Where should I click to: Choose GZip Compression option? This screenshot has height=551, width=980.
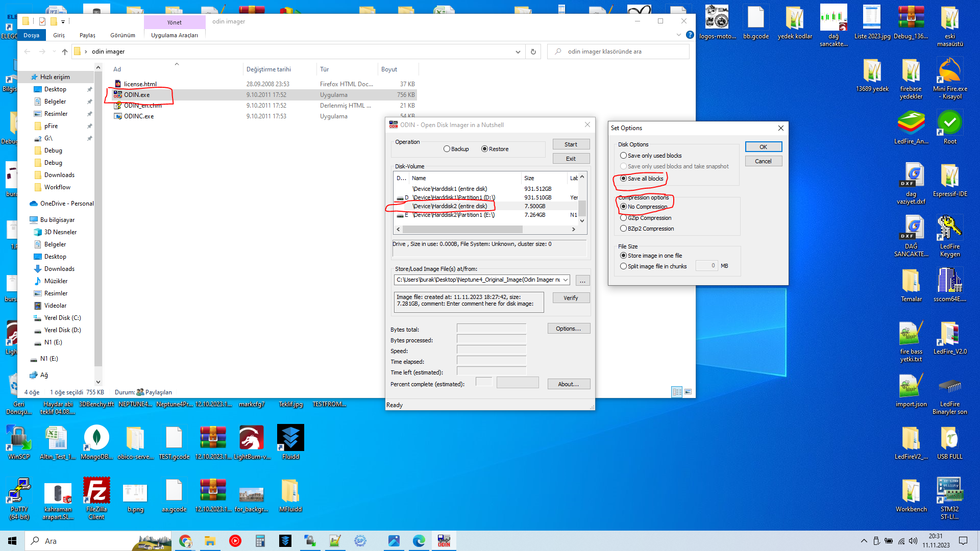(624, 218)
